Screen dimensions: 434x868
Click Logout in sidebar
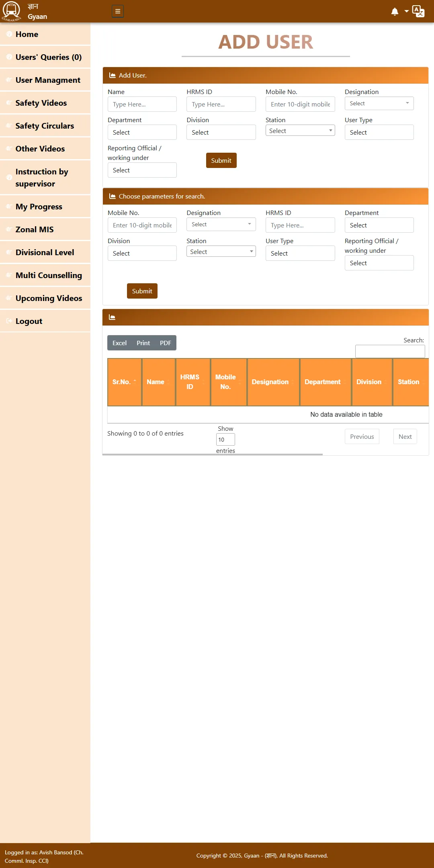pyautogui.click(x=45, y=321)
